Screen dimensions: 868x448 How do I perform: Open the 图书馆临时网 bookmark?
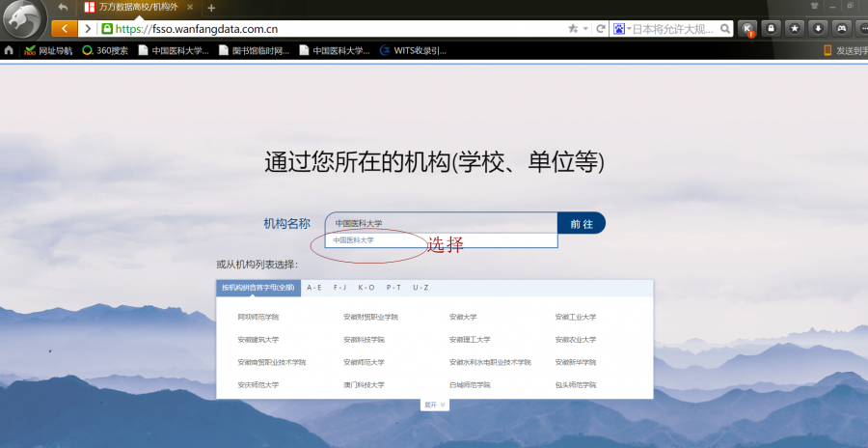[254, 50]
